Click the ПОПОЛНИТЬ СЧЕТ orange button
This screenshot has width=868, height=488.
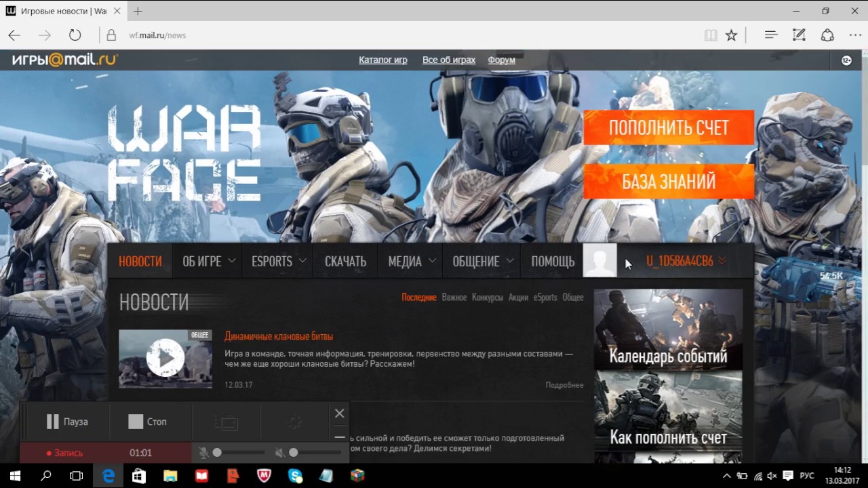(x=669, y=127)
